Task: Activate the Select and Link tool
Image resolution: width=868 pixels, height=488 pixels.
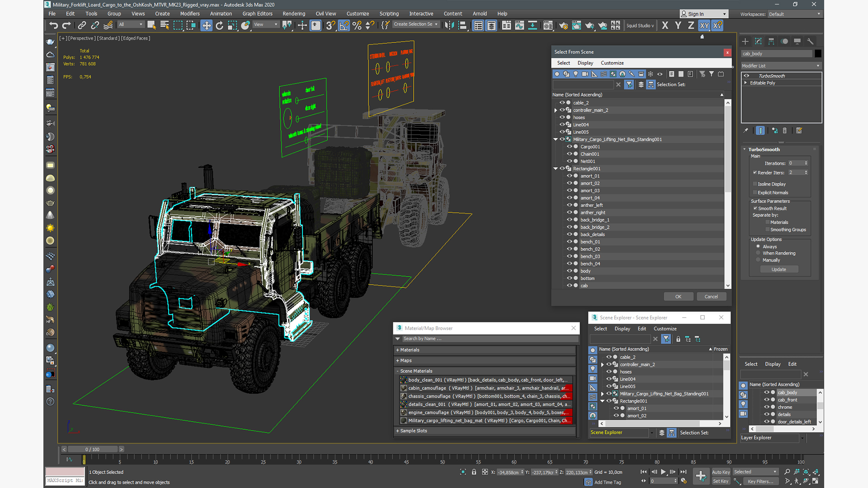Action: point(82,25)
